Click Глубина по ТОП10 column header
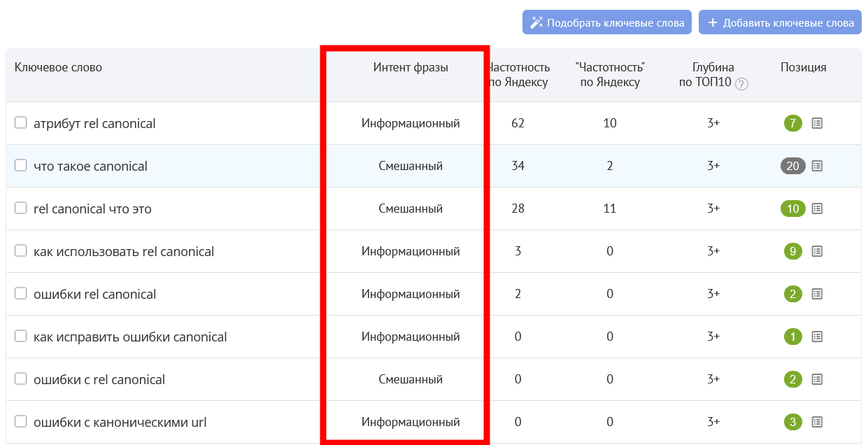868x445 pixels. tap(713, 75)
